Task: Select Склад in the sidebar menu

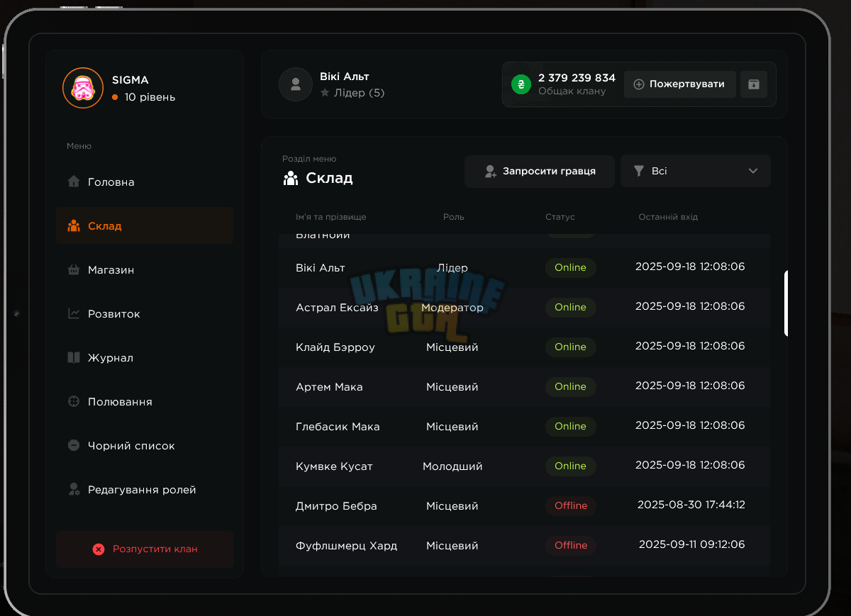Action: pos(145,225)
